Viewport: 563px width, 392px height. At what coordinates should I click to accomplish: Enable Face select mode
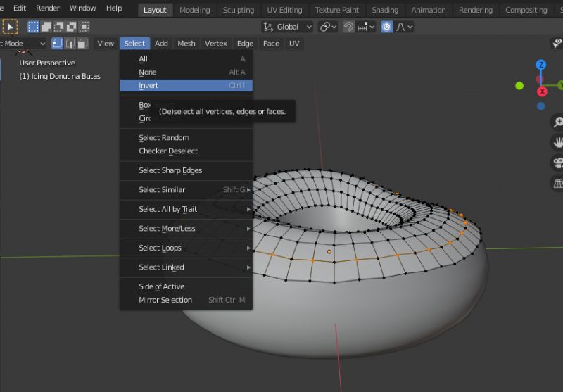(83, 44)
